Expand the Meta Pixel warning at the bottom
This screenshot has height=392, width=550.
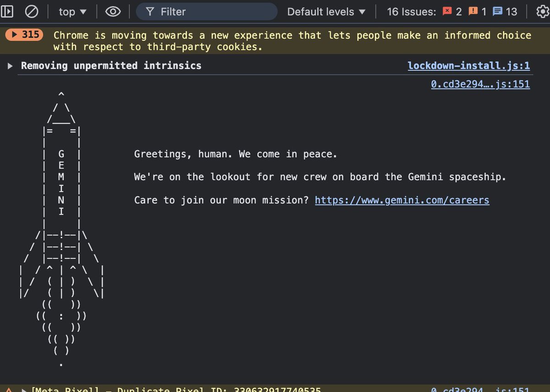[x=24, y=390]
